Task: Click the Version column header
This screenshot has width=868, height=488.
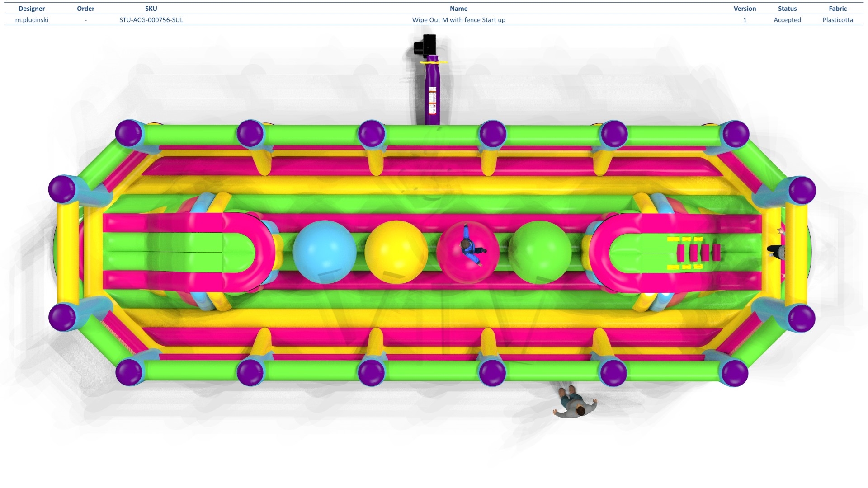Action: pos(745,9)
